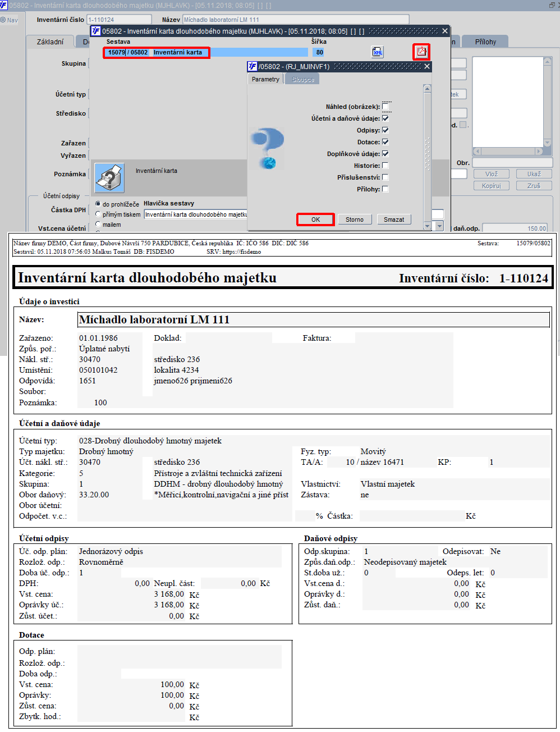Click the Kopíruj button in background window

pyautogui.click(x=492, y=186)
